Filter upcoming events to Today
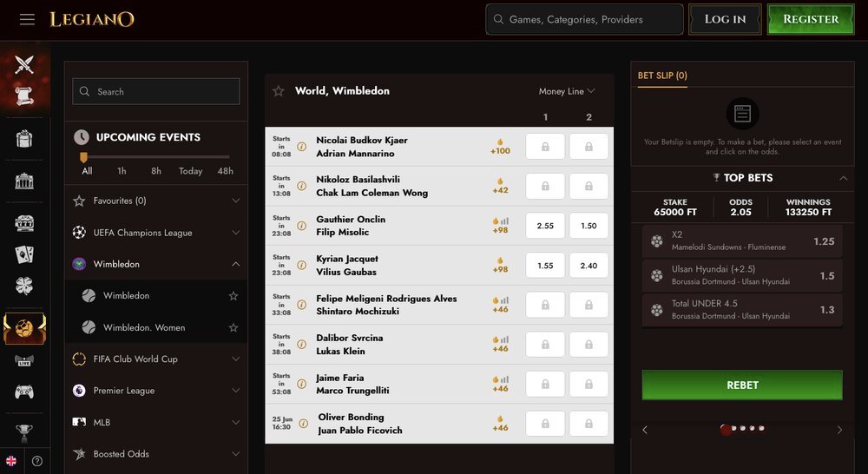The width and height of the screenshot is (868, 474). tap(190, 171)
